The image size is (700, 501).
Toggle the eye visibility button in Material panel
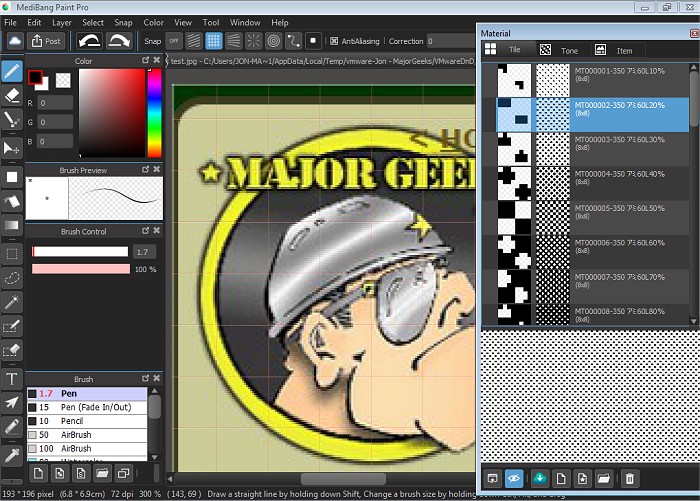(x=514, y=479)
